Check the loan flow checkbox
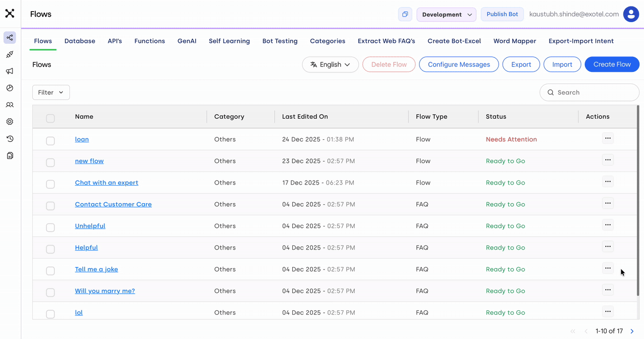 tap(50, 141)
